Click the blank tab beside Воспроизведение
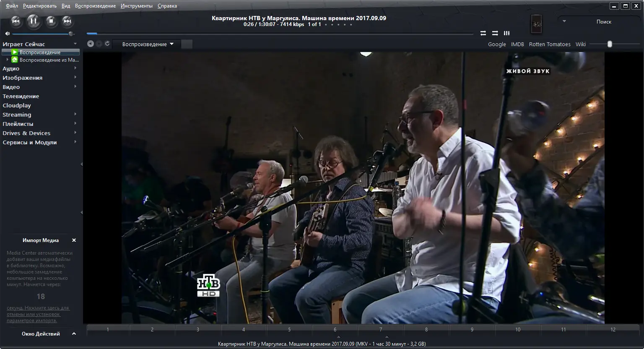The image size is (644, 349). (187, 44)
